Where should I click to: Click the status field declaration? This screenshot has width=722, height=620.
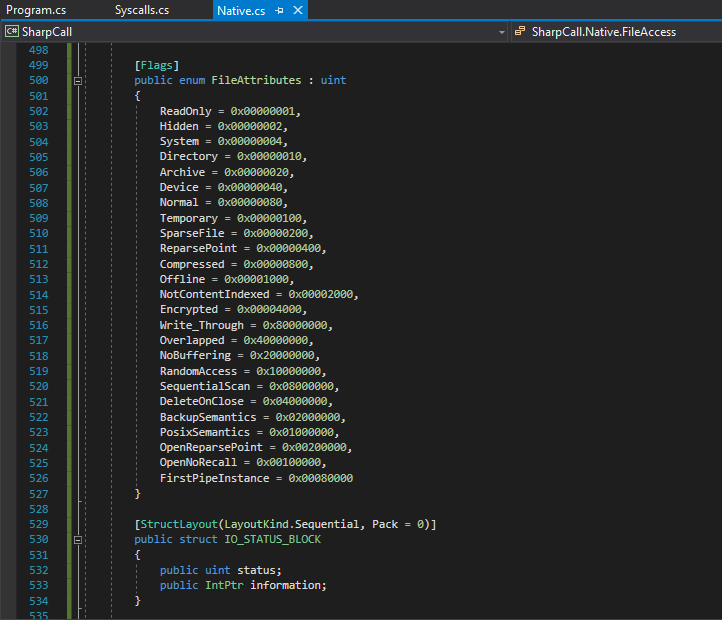[221, 570]
